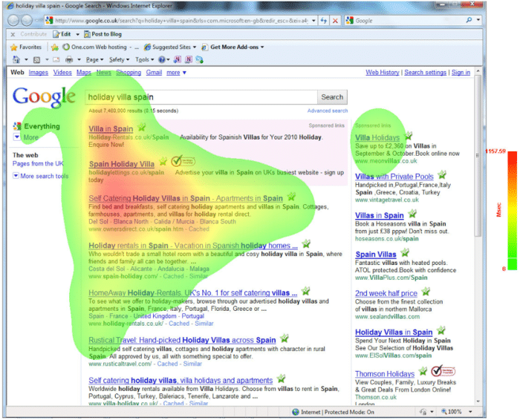Open the dropdown arrow beside the Home icon
This screenshot has height=420, width=520.
point(26,60)
